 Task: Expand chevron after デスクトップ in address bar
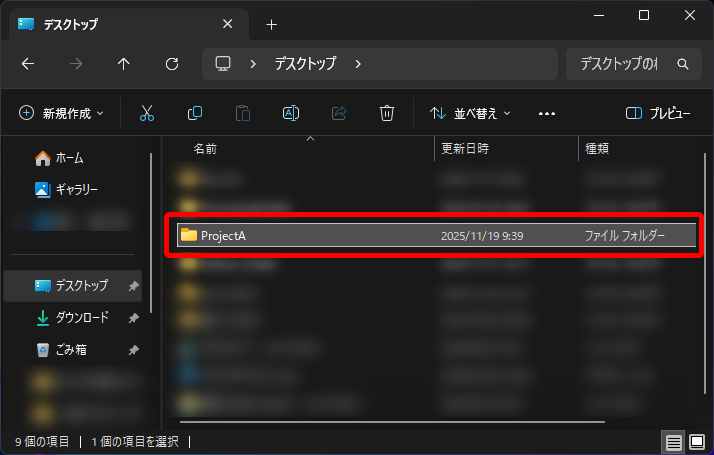[x=358, y=63]
